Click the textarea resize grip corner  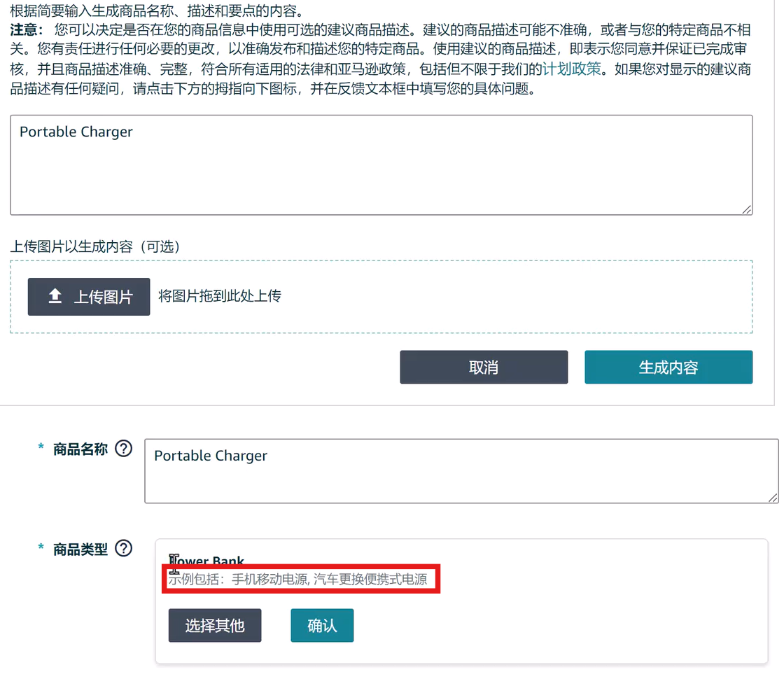(x=748, y=210)
